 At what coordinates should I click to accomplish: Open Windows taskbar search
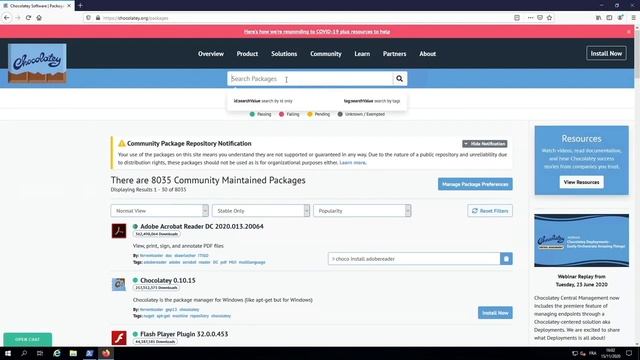point(24,353)
